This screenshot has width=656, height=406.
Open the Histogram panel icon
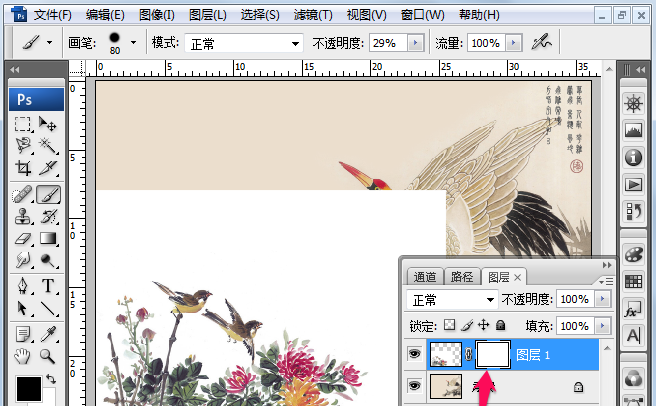click(633, 131)
